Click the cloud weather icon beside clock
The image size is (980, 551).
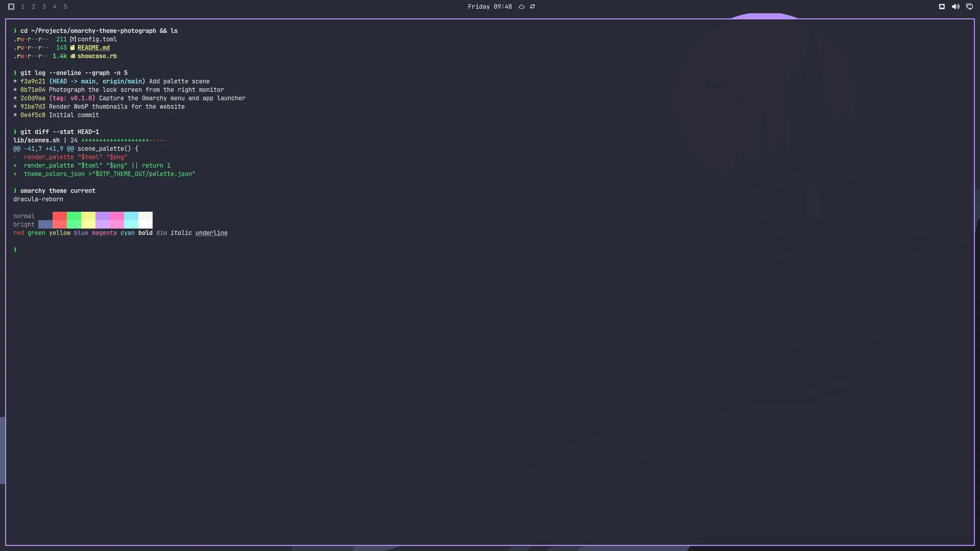point(522,7)
